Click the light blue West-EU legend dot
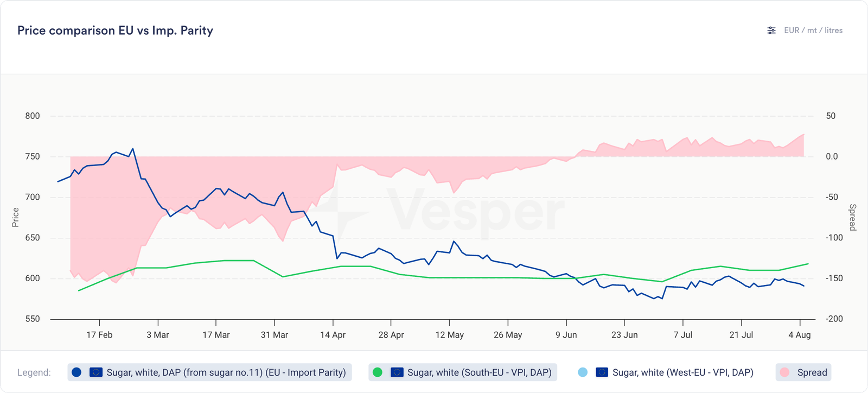868x393 pixels. click(x=583, y=372)
